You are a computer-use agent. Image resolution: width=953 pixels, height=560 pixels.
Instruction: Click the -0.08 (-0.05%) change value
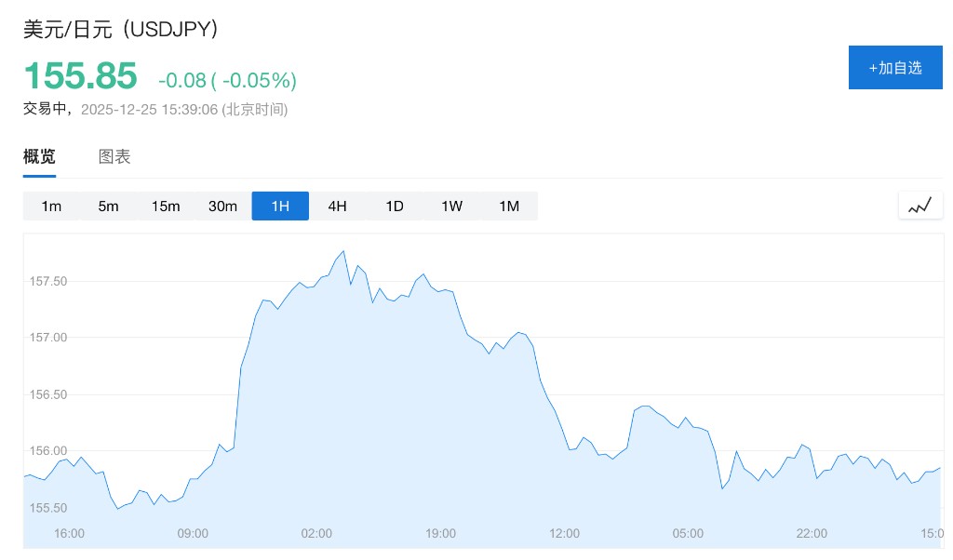[x=227, y=81]
